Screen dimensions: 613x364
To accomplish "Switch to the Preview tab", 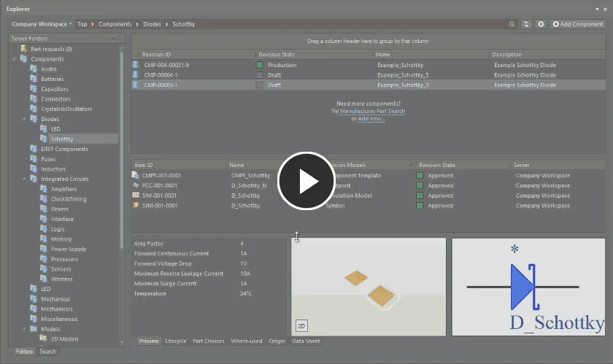I will tap(149, 341).
